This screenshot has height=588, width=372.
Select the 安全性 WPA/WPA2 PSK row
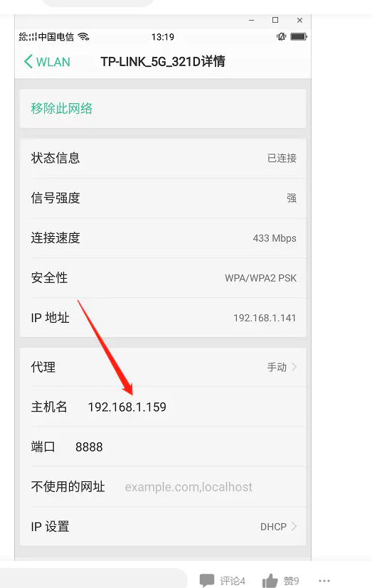point(163,278)
